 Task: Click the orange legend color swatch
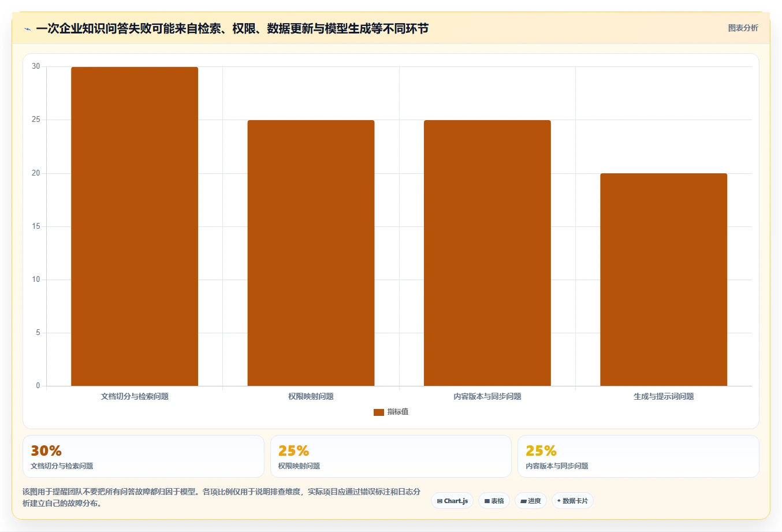pyautogui.click(x=379, y=412)
